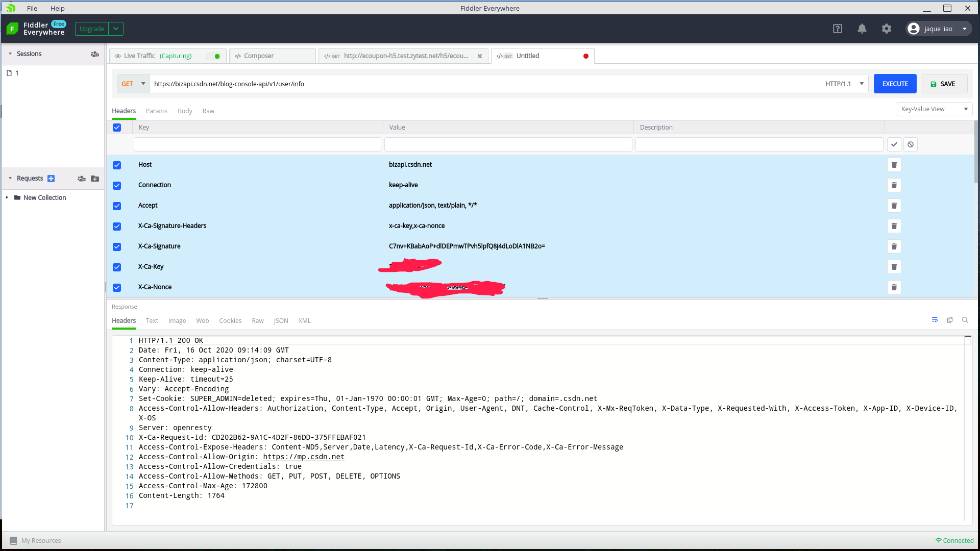980x551 pixels.
Task: Delete the X-Ca-Nonce header row
Action: (894, 287)
